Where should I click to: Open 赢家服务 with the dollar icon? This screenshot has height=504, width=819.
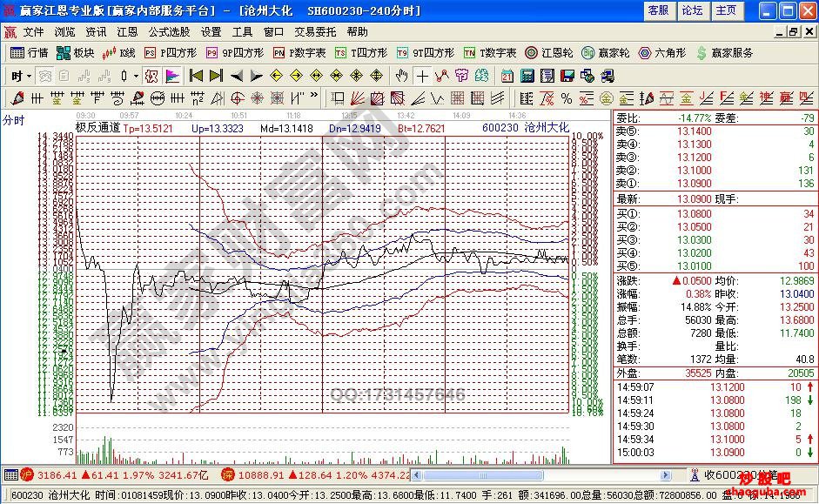point(724,53)
